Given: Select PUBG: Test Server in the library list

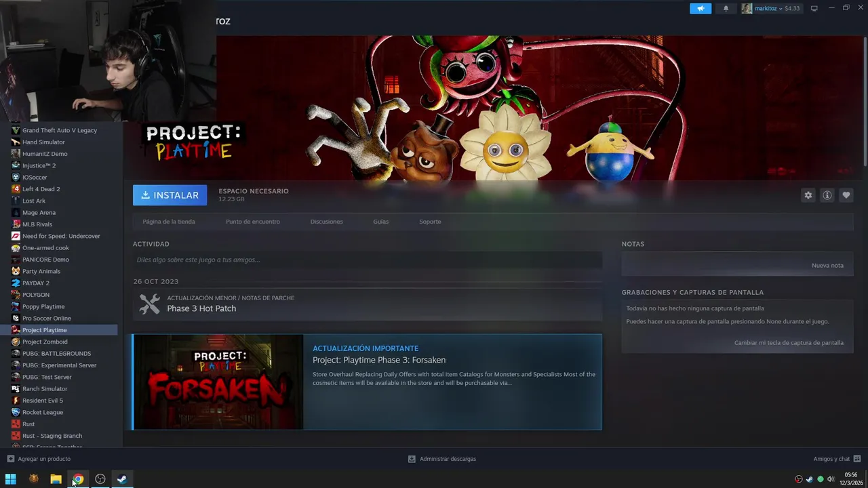Looking at the screenshot, I should pyautogui.click(x=47, y=377).
